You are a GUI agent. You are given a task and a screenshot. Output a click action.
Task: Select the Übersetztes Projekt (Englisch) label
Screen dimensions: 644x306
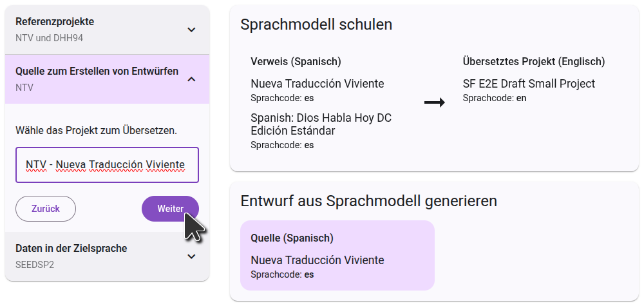point(533,62)
